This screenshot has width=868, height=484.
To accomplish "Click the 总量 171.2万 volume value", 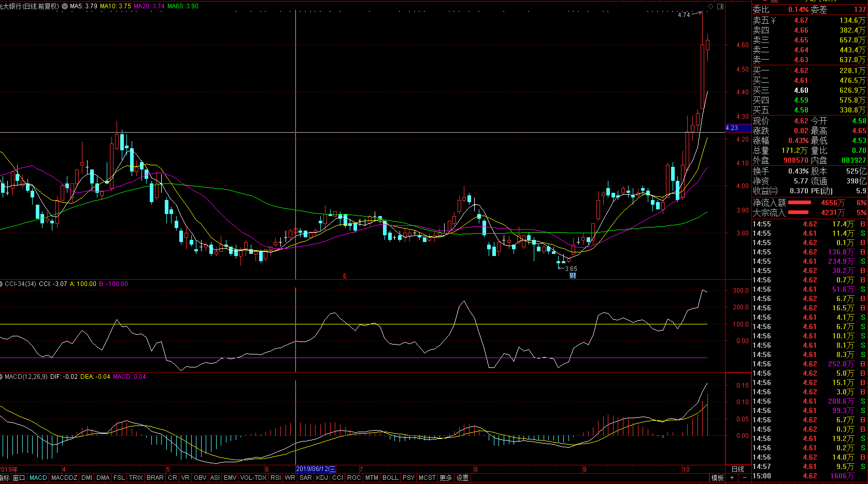I will click(794, 150).
